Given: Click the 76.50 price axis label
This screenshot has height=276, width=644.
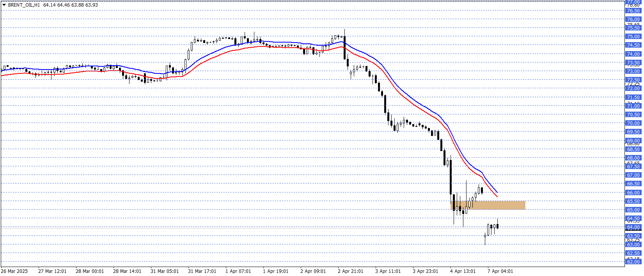Looking at the screenshot, I should tap(633, 11).
